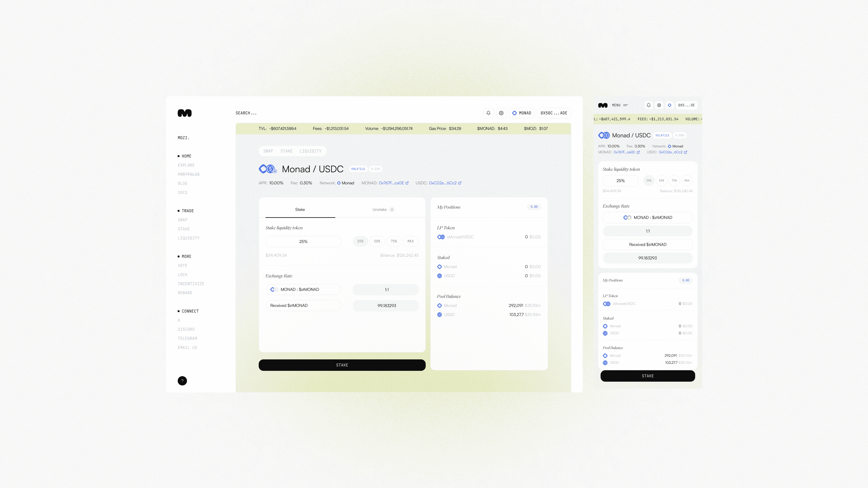The width and height of the screenshot is (868, 488).
Task: Select the MAX amount option
Action: (x=410, y=241)
